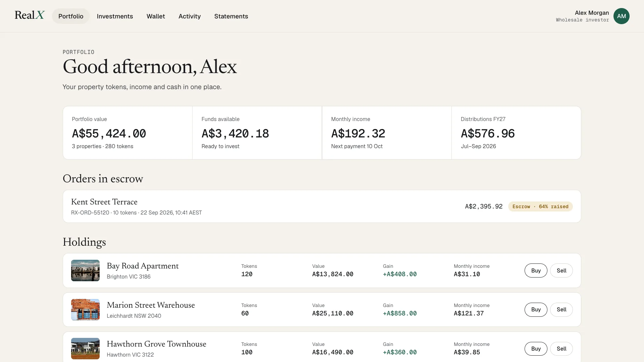Open the AM profile avatar
Viewport: 644px width, 362px height.
[x=621, y=16]
